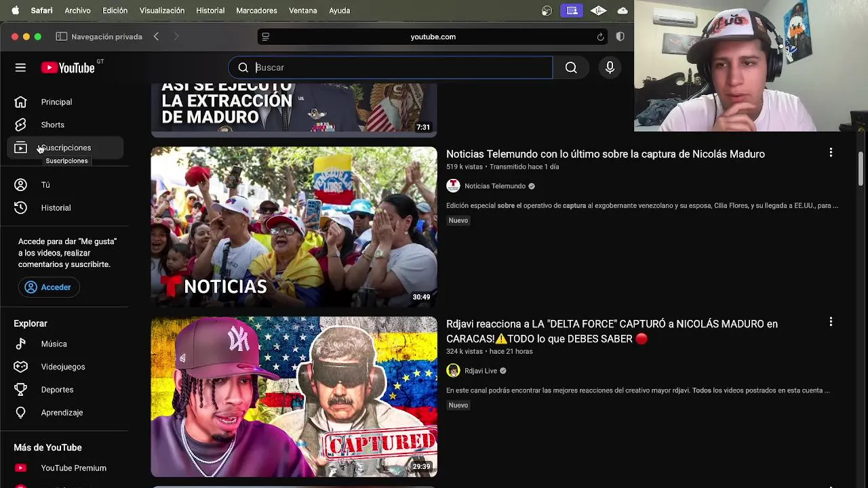Open the Edición menu

click(115, 10)
